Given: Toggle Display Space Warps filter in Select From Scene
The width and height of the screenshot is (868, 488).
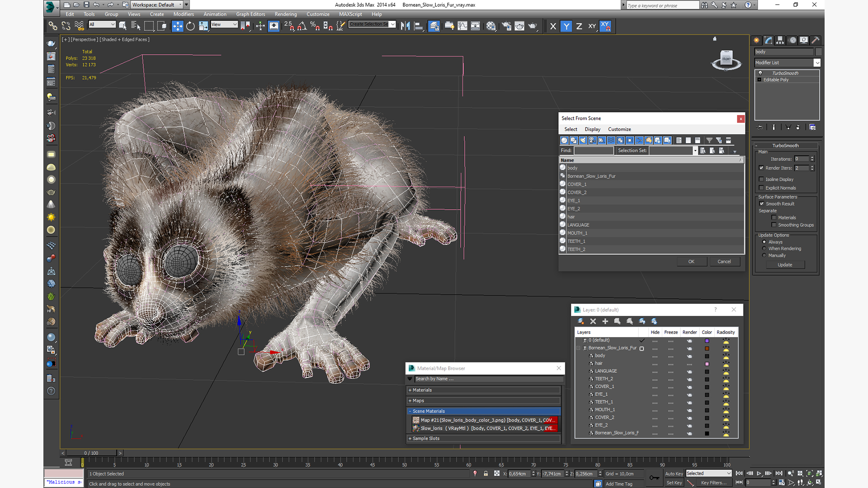Looking at the screenshot, I should [x=611, y=141].
